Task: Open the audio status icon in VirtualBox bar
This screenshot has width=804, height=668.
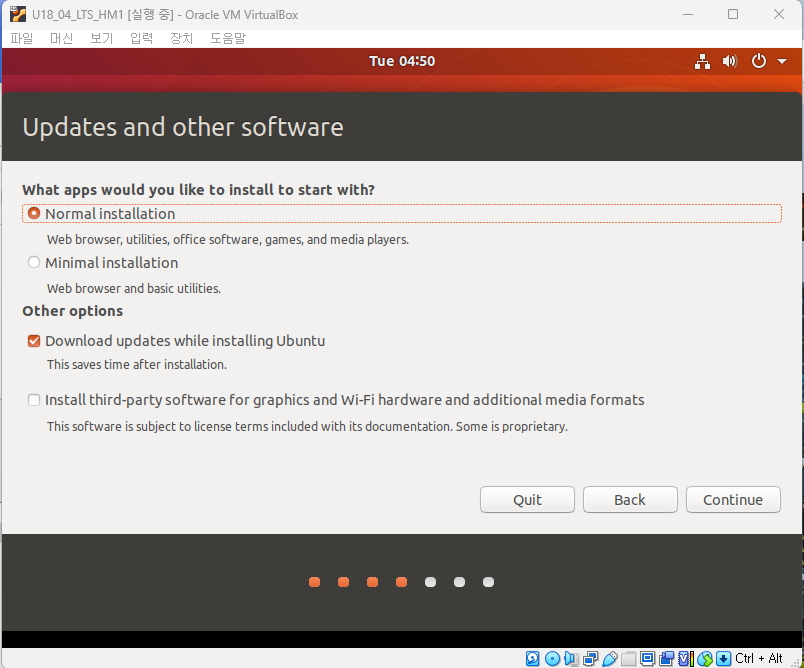Action: (x=571, y=658)
